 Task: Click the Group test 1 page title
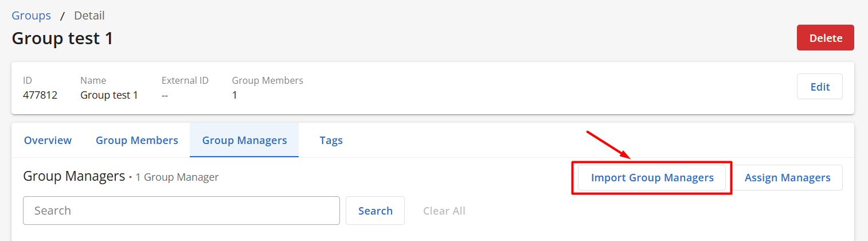pos(62,38)
